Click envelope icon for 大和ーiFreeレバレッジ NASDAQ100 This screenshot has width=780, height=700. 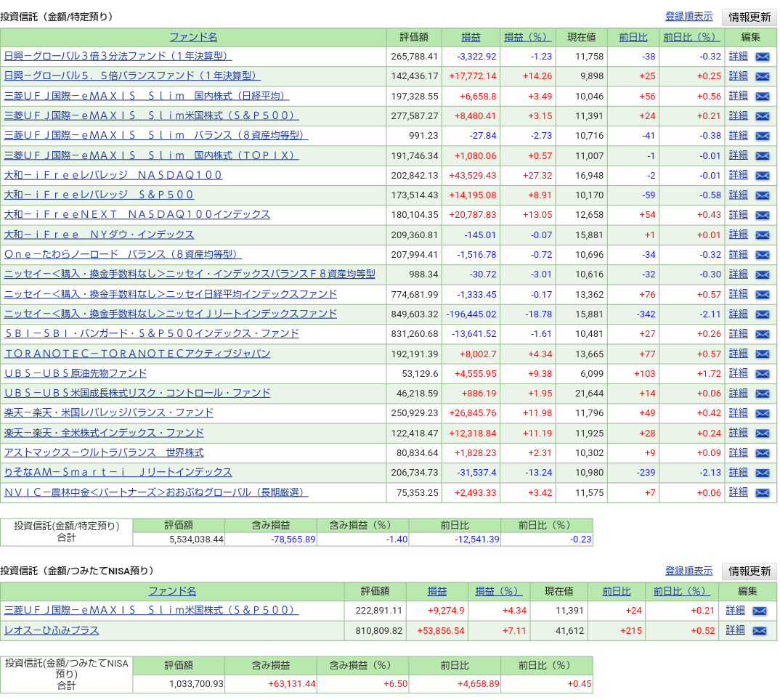762,176
